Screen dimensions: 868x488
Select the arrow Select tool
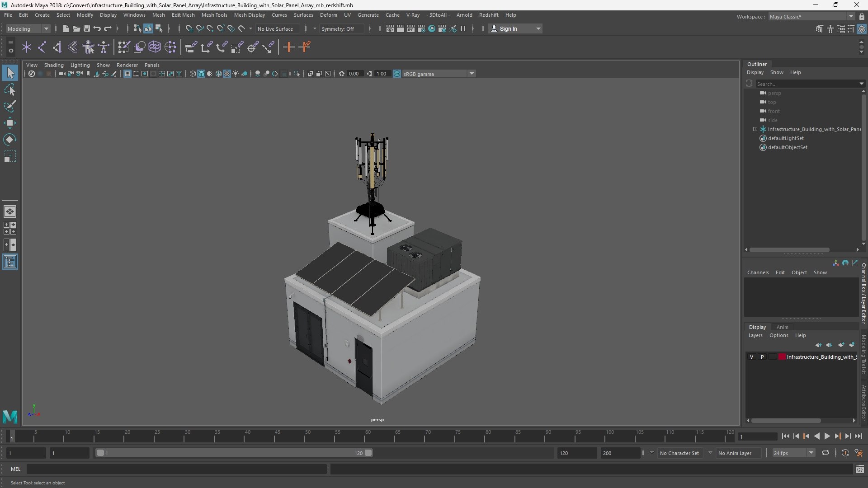click(10, 73)
